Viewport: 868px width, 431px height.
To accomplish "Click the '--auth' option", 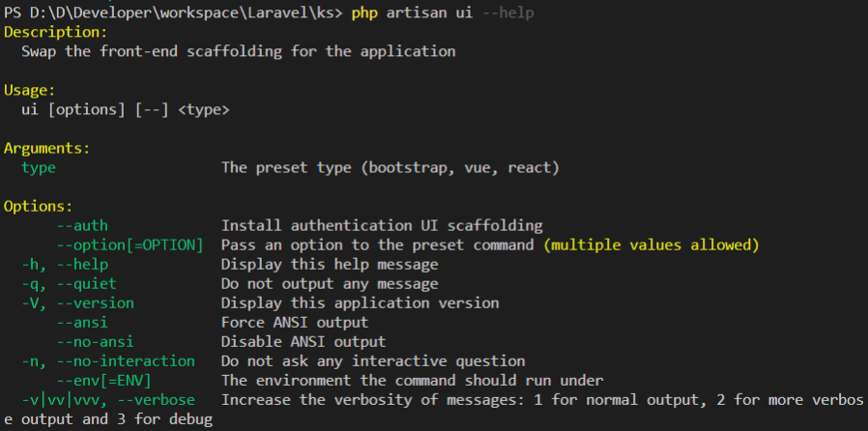I will click(x=82, y=226).
